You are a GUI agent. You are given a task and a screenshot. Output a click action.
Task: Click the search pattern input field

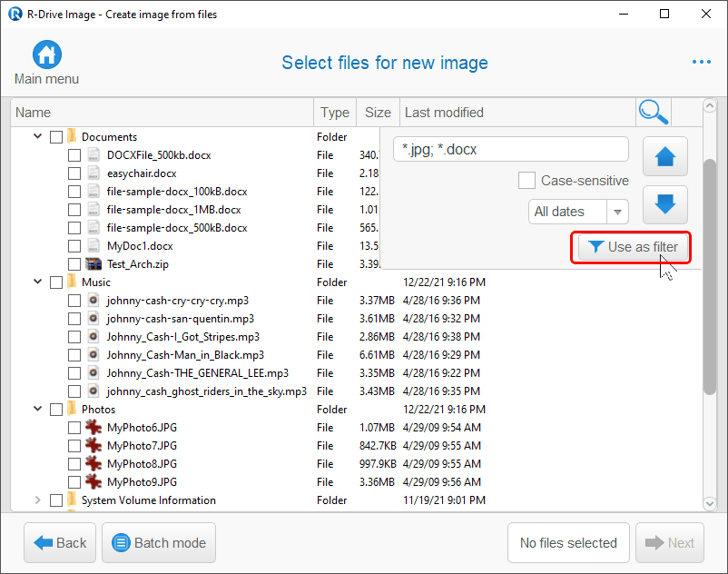coord(511,149)
